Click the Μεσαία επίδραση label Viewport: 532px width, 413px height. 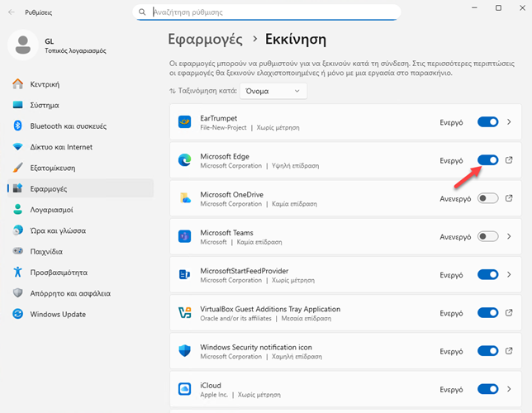[306, 318]
